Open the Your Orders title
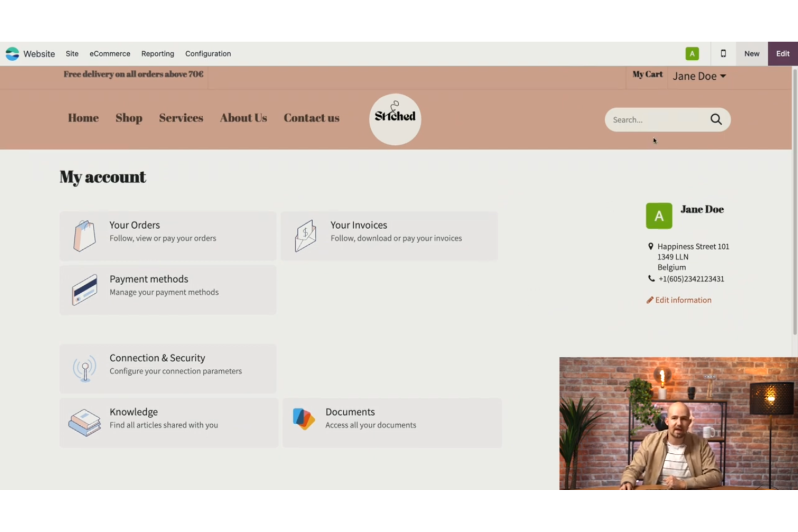This screenshot has height=532, width=798. [x=135, y=225]
